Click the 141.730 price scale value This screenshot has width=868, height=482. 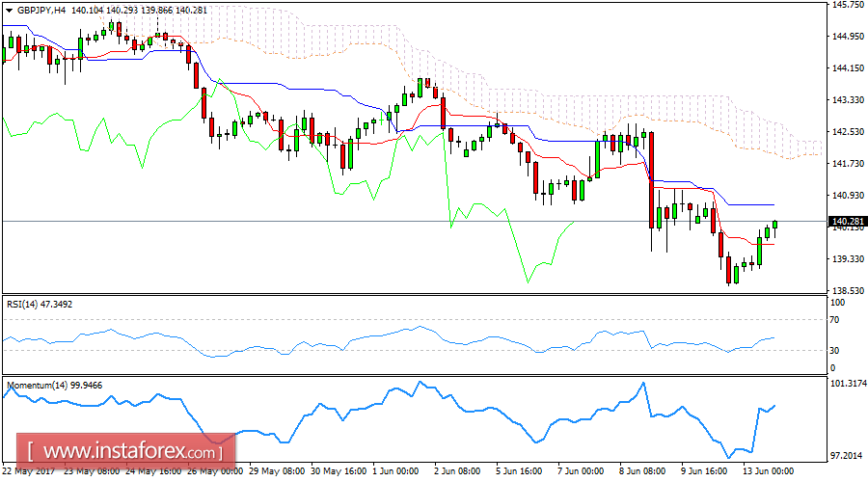(848, 163)
